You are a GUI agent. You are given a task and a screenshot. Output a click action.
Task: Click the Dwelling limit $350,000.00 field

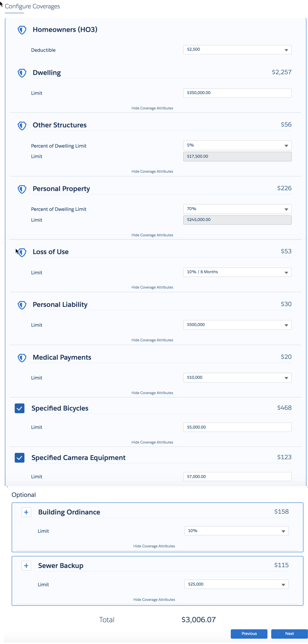[x=237, y=93]
